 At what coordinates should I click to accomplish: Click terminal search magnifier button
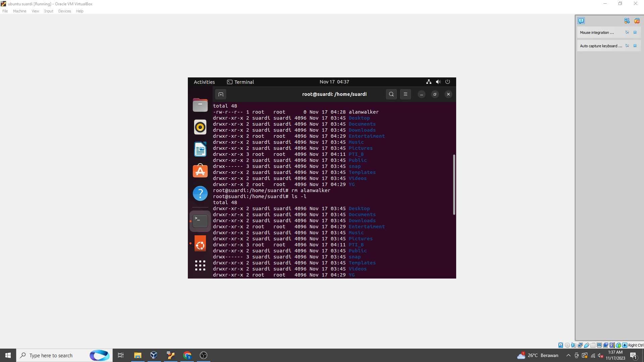(x=391, y=94)
